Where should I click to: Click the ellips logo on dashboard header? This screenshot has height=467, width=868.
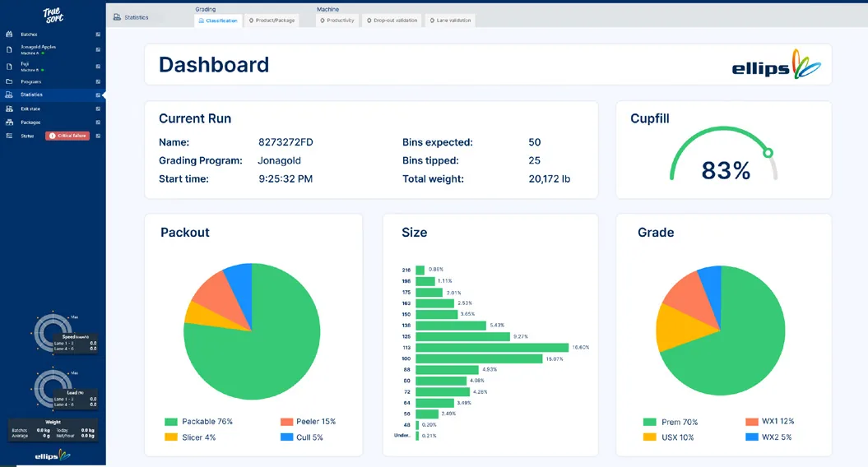pyautogui.click(x=776, y=65)
